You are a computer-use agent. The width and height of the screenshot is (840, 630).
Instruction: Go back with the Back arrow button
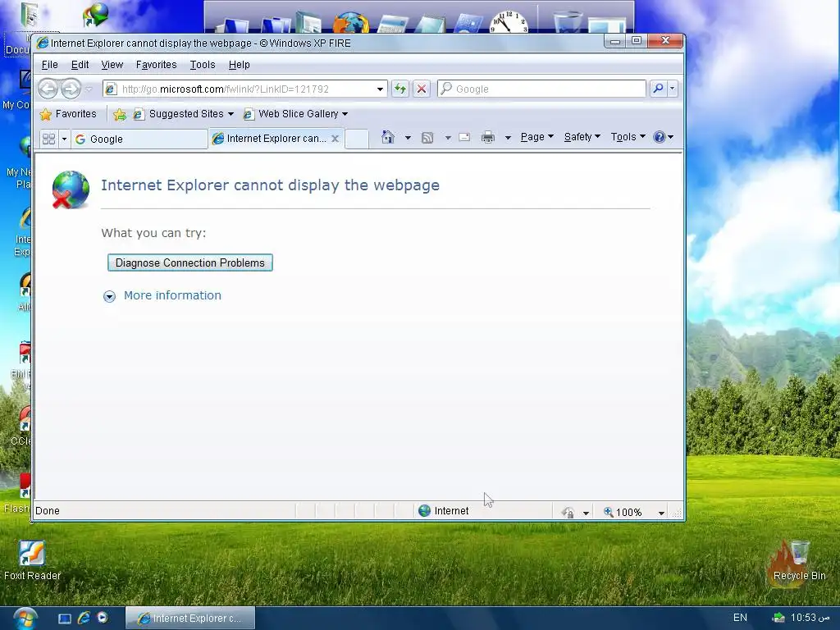click(48, 89)
